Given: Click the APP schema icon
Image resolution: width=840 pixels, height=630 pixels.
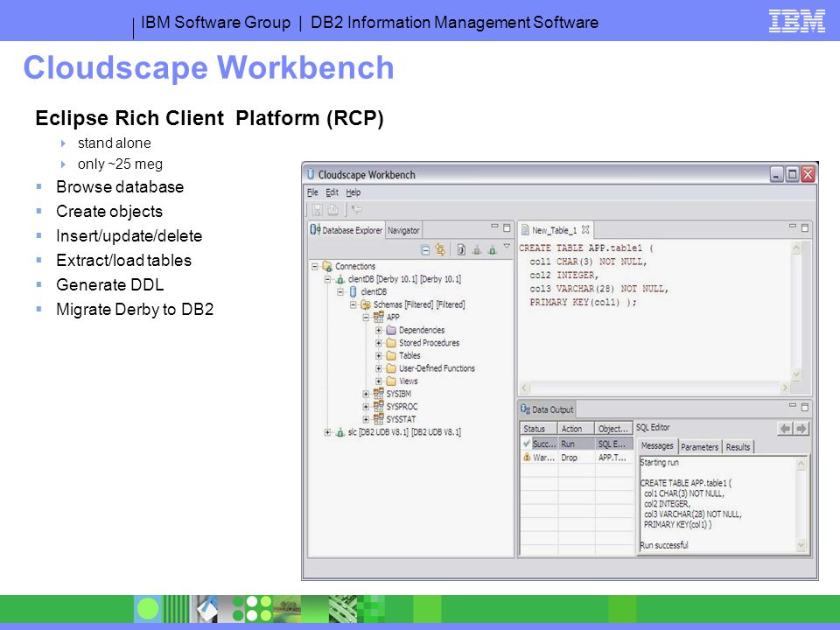Looking at the screenshot, I should [x=378, y=317].
